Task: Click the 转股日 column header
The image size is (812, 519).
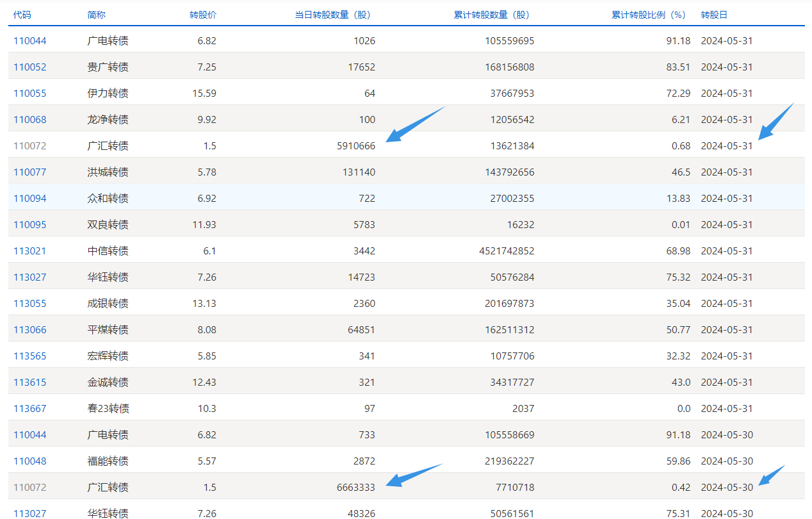Action: (714, 15)
